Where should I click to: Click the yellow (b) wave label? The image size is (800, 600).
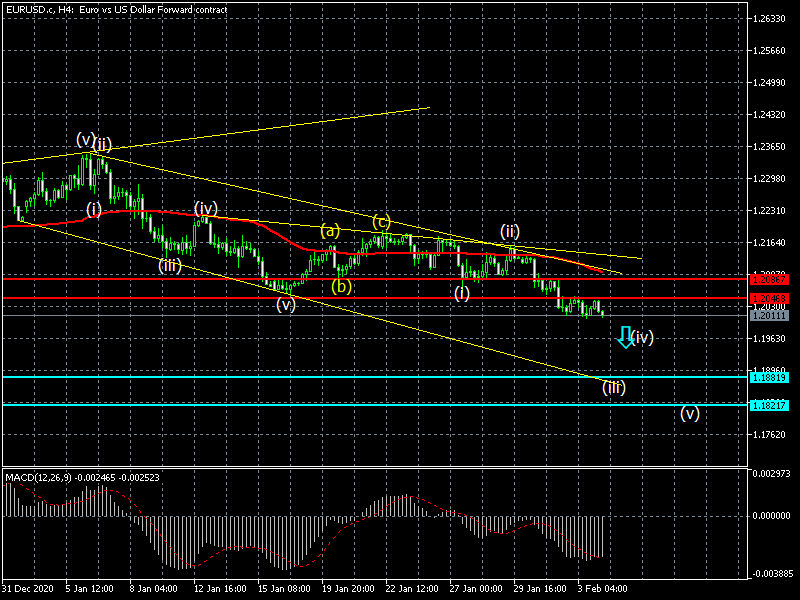pos(341,286)
